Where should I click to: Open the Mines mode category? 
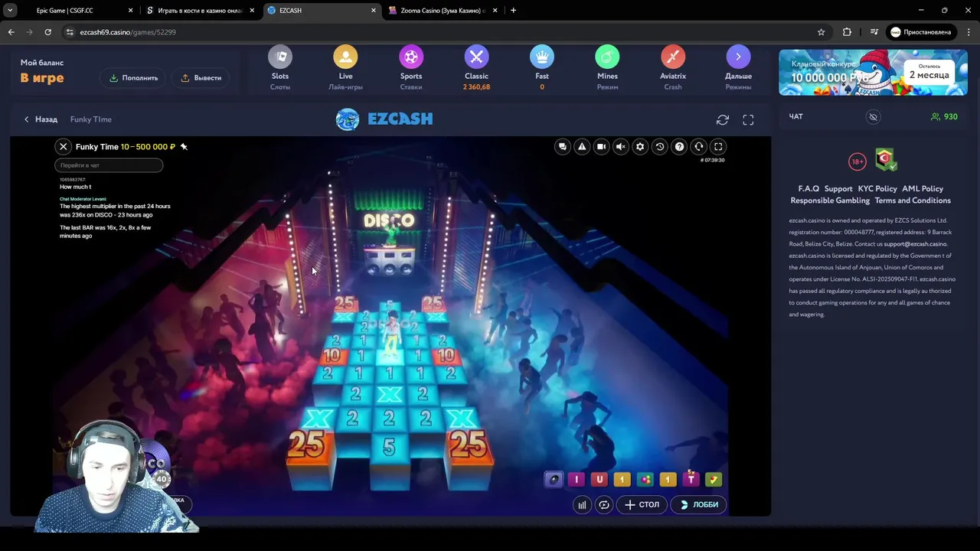607,68
